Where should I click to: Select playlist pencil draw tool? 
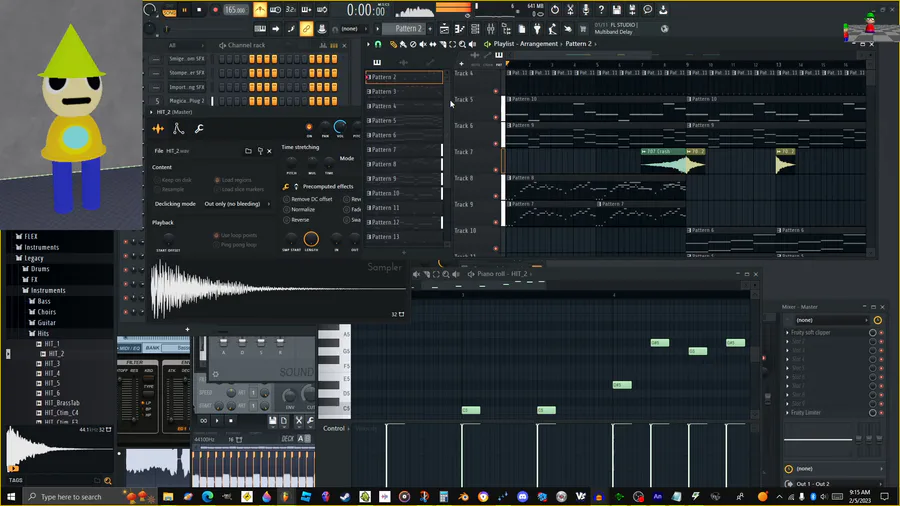tap(393, 44)
